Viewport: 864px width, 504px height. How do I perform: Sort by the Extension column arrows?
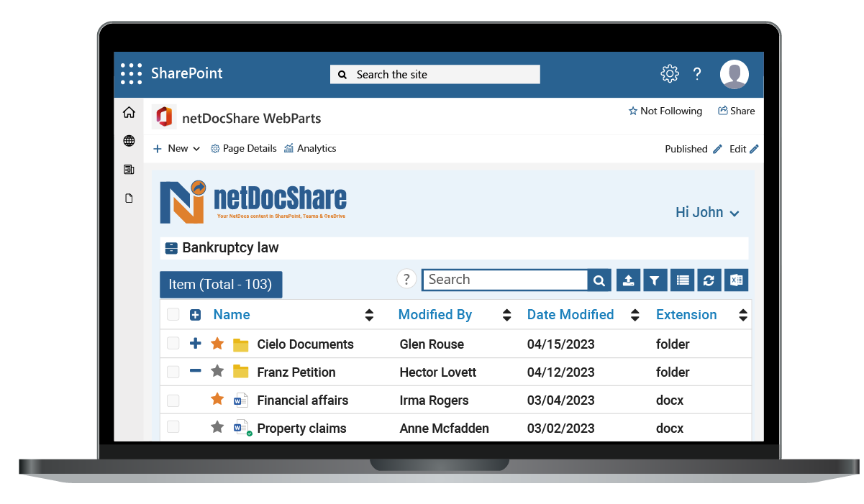(x=743, y=315)
